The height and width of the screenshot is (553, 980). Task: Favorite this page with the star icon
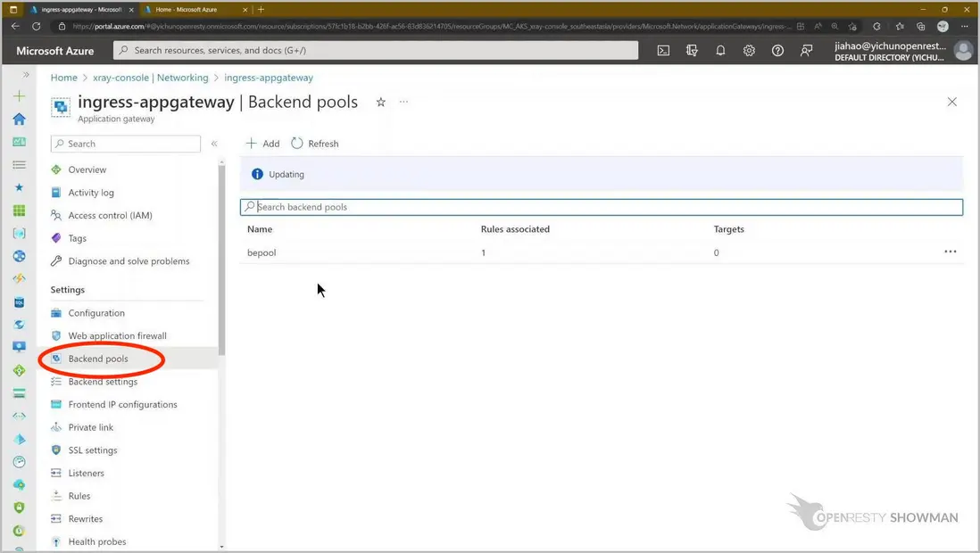381,103
